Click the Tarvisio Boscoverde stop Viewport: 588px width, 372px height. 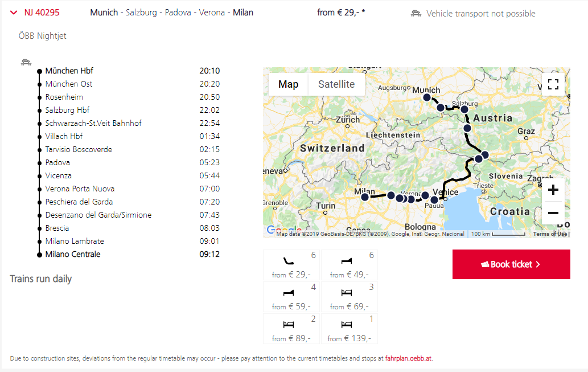79,149
